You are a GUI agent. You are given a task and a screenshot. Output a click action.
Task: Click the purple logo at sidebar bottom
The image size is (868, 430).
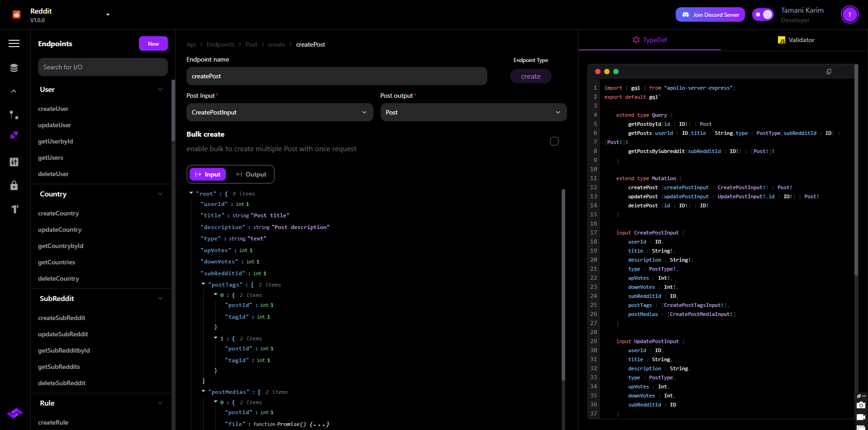coord(14,413)
